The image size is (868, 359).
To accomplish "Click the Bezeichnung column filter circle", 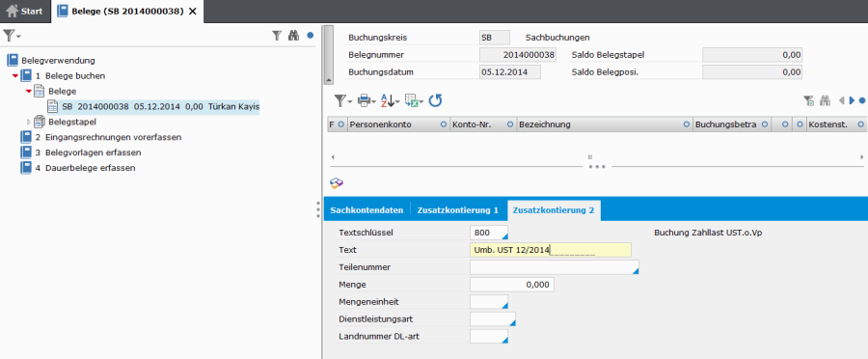I will pos(687,124).
